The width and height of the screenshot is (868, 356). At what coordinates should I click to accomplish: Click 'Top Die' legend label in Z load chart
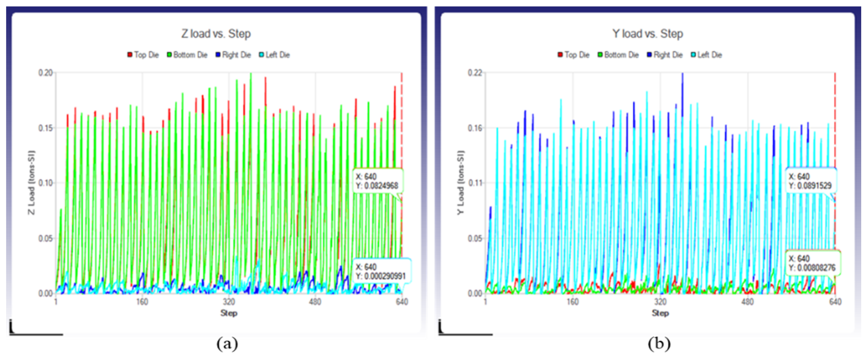point(147,54)
